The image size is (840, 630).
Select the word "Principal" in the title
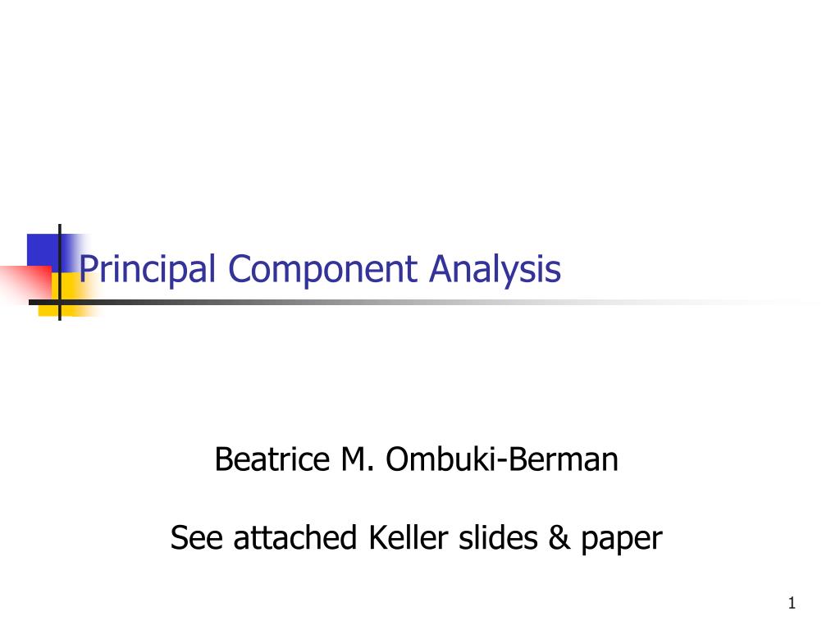(x=148, y=269)
